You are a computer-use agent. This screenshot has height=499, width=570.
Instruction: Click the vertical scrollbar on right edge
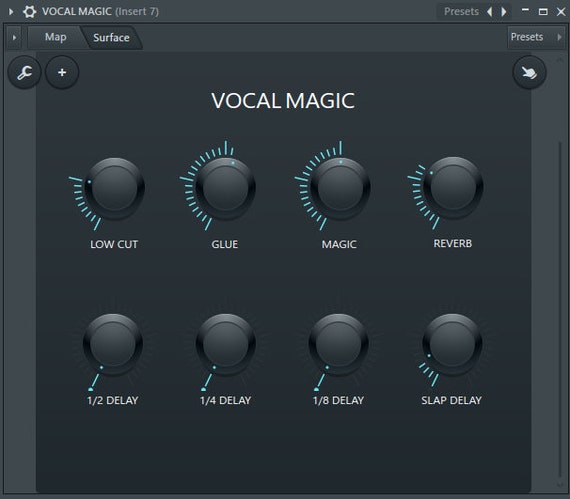(560, 309)
